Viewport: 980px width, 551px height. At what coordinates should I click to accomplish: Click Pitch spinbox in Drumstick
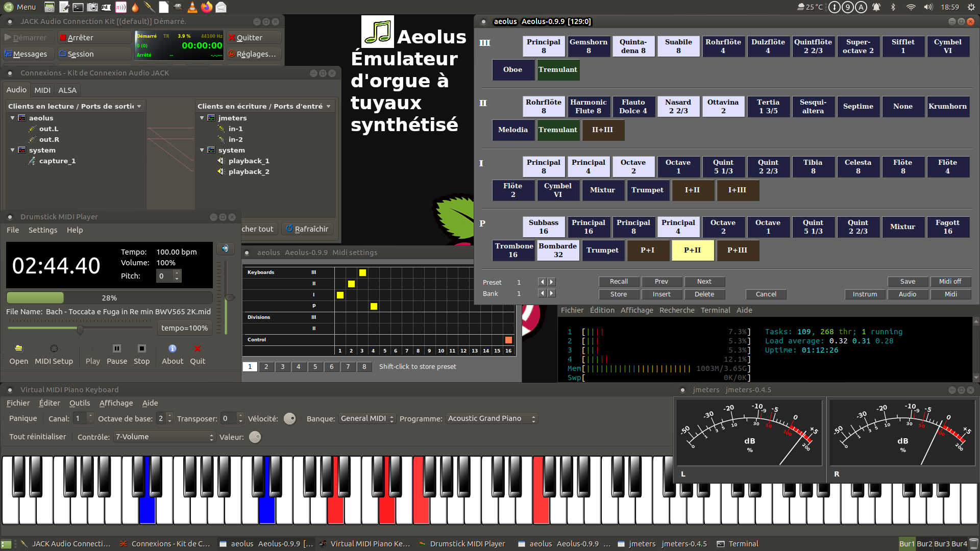(x=168, y=276)
